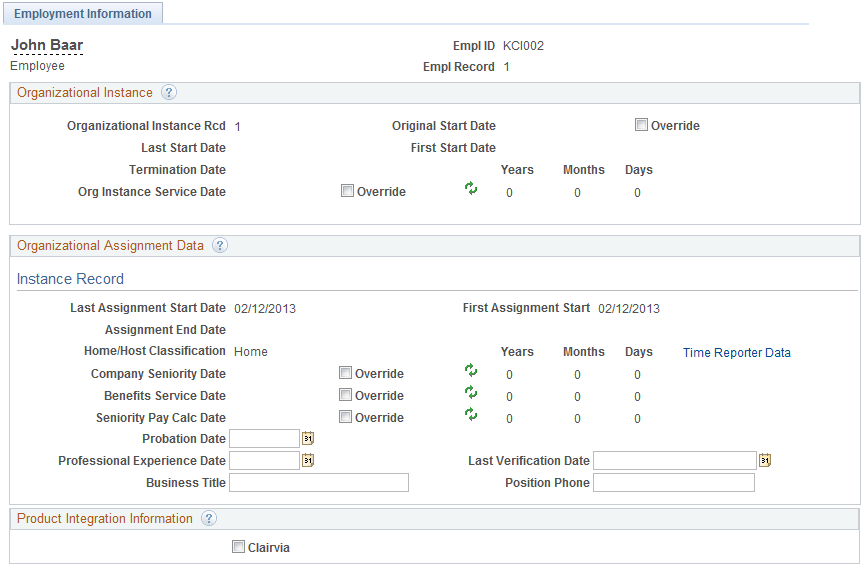Check Override next to Benefits Service Date
This screenshot has width=867, height=567.
click(345, 395)
